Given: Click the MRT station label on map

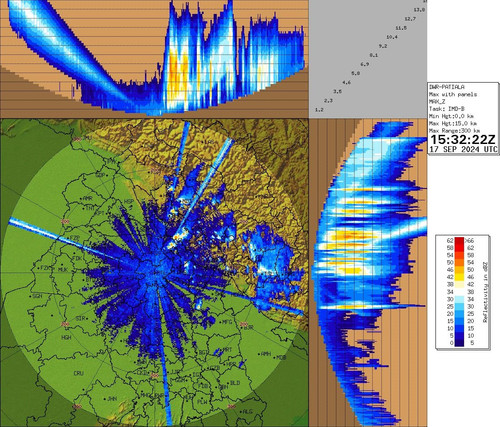Looking at the screenshot, I should tap(227, 350).
